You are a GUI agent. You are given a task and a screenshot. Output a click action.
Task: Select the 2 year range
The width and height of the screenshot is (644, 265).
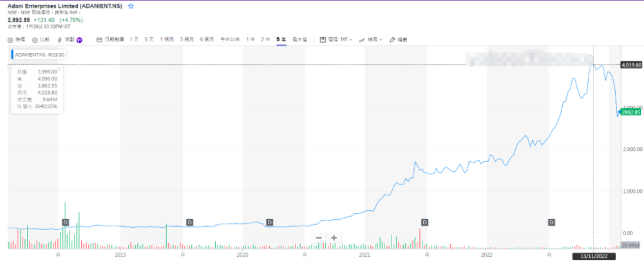[266, 39]
